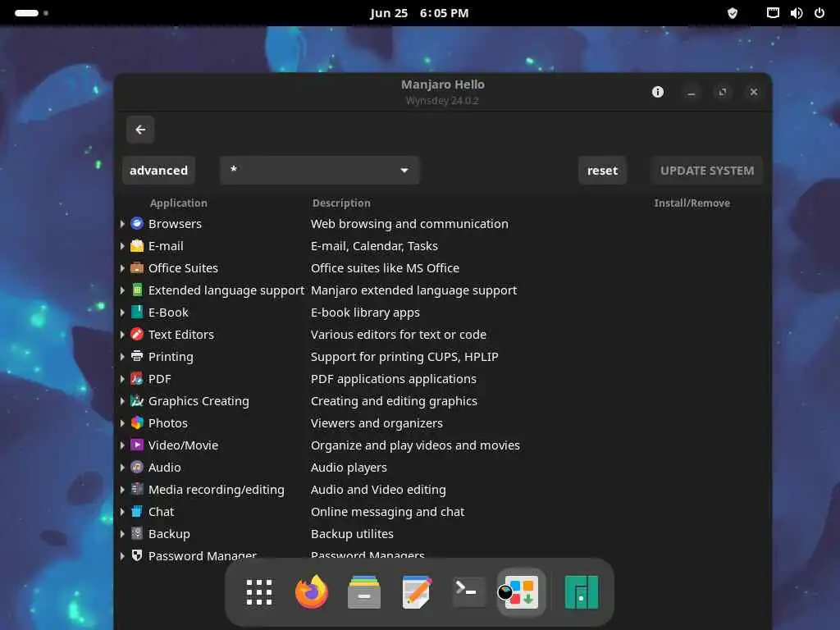This screenshot has height=630, width=840.
Task: Open the About info icon in title bar
Action: [658, 92]
